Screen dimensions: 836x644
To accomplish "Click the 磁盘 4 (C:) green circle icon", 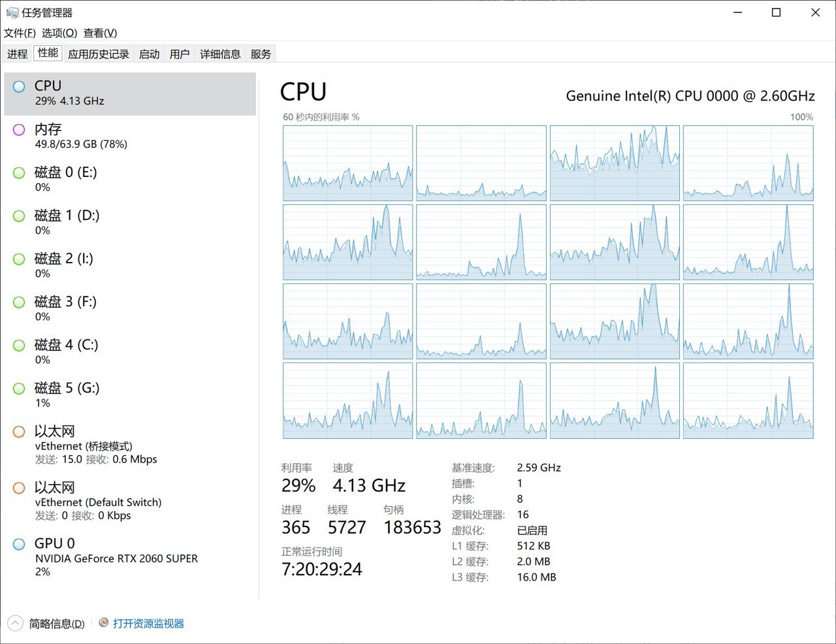I will click(20, 345).
